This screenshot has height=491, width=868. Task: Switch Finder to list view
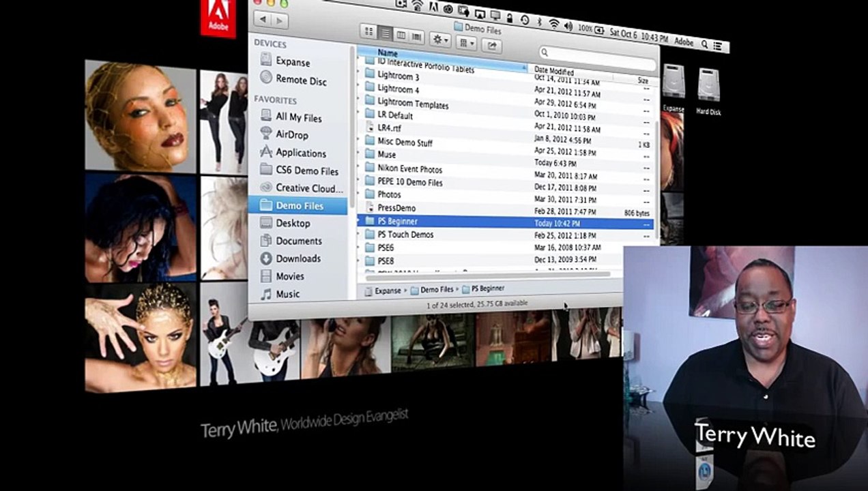(385, 33)
